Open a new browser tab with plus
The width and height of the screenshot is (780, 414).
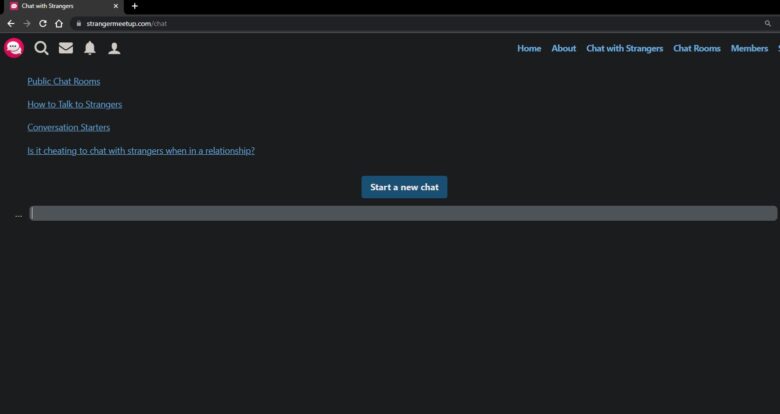click(135, 6)
